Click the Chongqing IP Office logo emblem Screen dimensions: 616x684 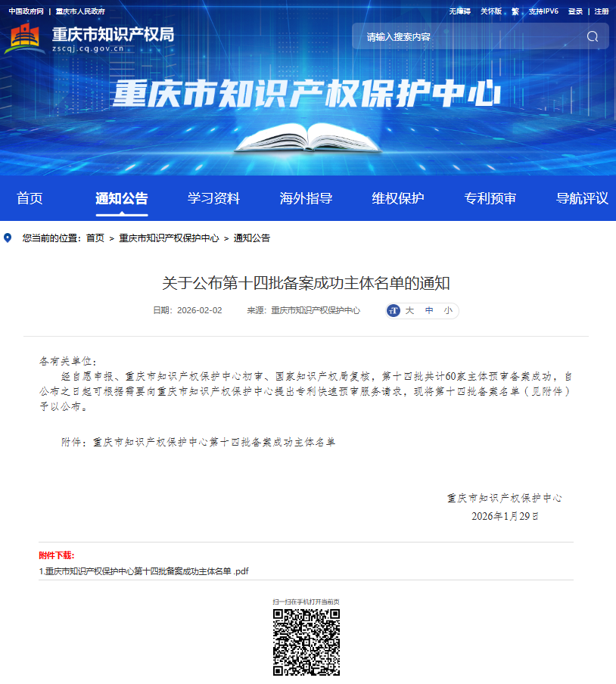tap(25, 38)
